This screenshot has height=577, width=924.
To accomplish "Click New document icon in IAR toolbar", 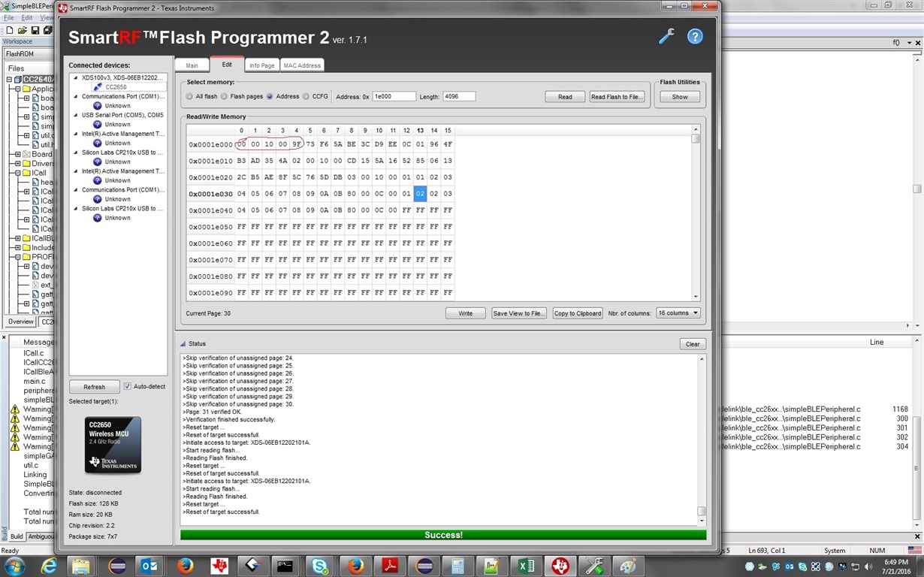I will coord(10,30).
